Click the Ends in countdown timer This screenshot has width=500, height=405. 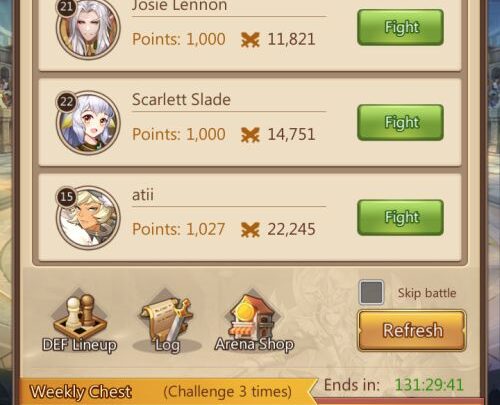click(x=429, y=385)
